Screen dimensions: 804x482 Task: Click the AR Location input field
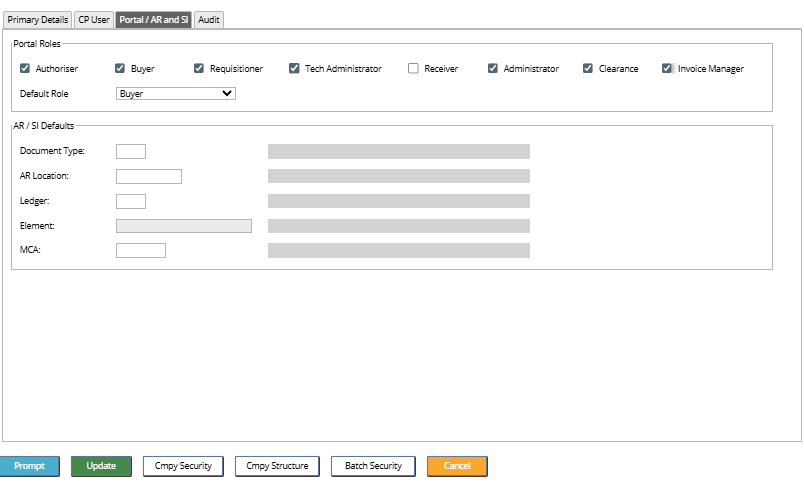(x=149, y=176)
